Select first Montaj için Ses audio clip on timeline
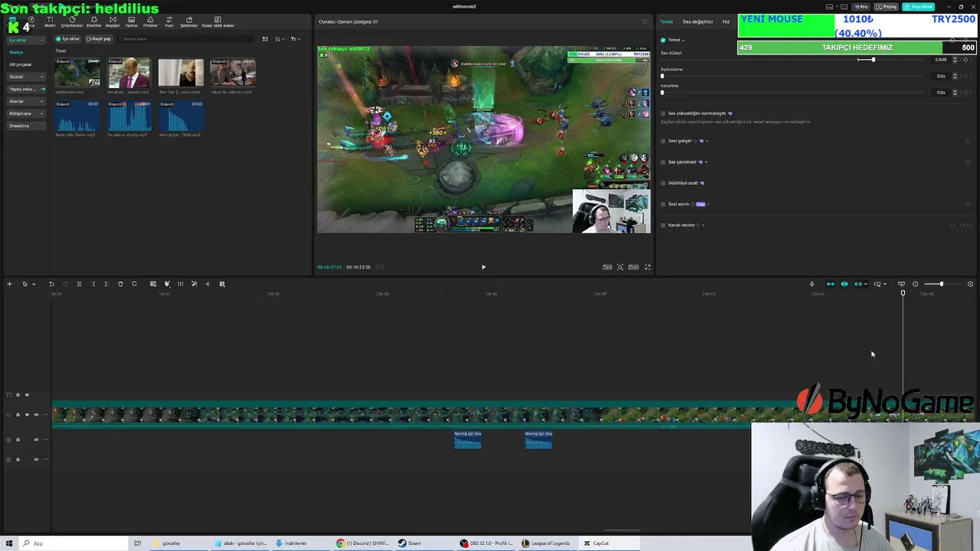980x551 pixels. coord(468,439)
